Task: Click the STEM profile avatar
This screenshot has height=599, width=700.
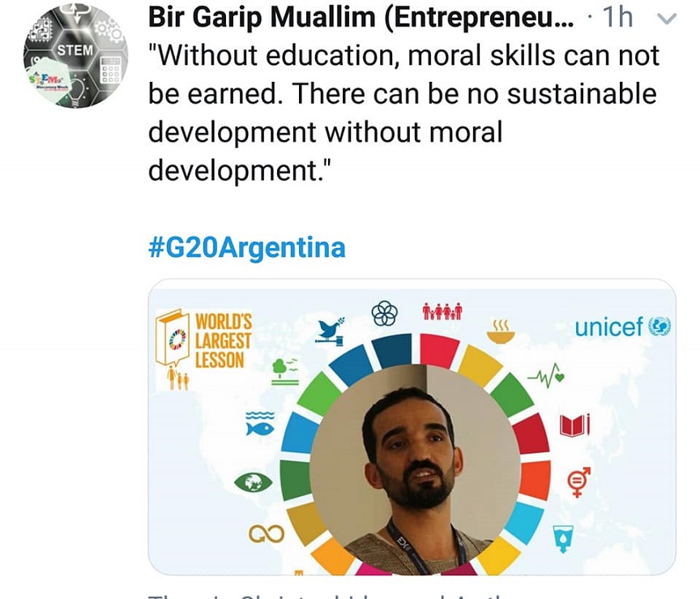Action: [x=76, y=55]
